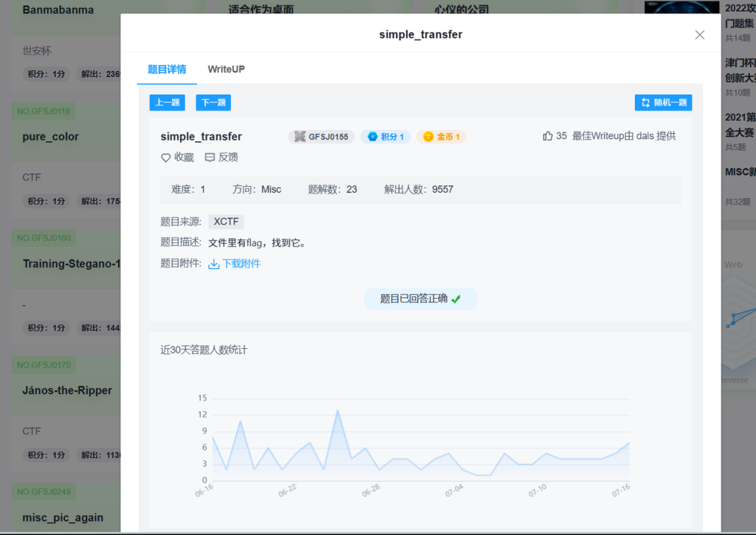Open the János-the-Ripper challenge card
The height and width of the screenshot is (535, 756).
[x=67, y=390]
